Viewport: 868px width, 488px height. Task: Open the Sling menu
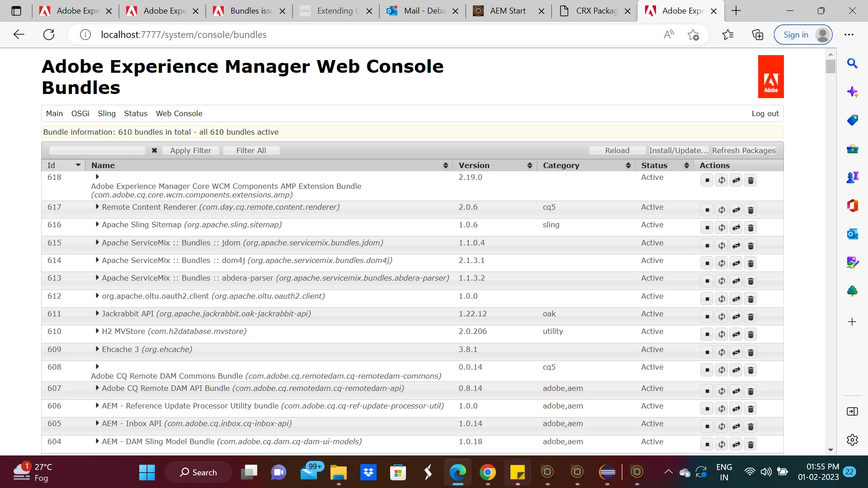107,113
